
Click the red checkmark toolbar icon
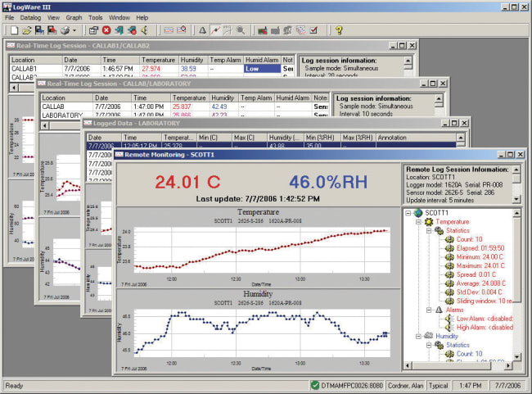313,30
